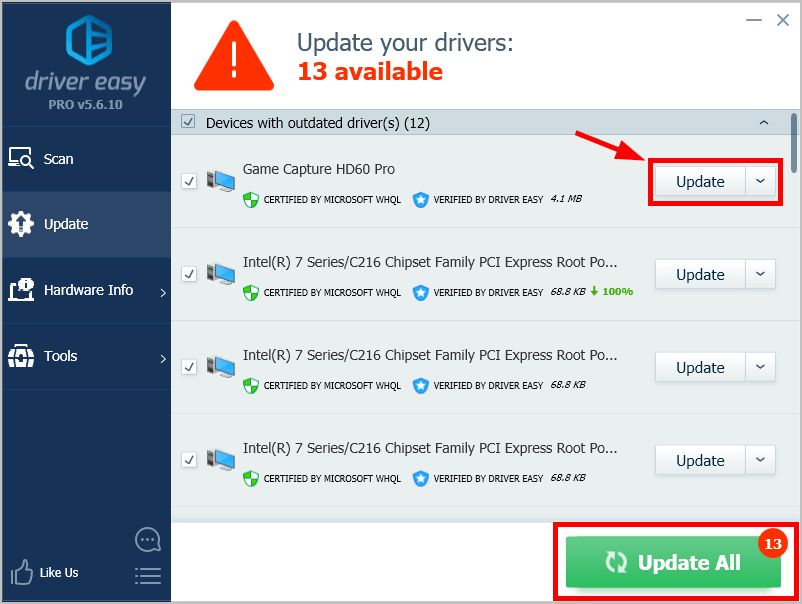Open the feedback chat bubble icon
802x604 pixels.
click(148, 540)
